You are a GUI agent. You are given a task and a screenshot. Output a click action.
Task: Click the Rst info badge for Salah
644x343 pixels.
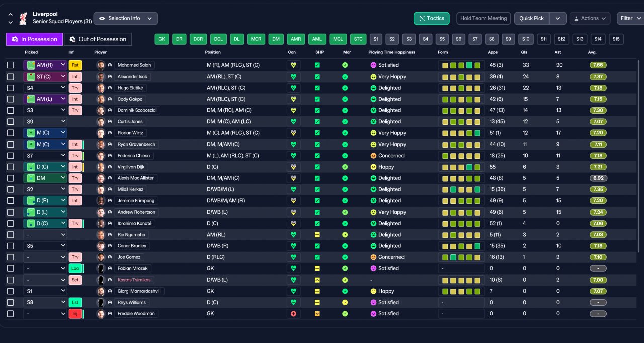tap(75, 65)
